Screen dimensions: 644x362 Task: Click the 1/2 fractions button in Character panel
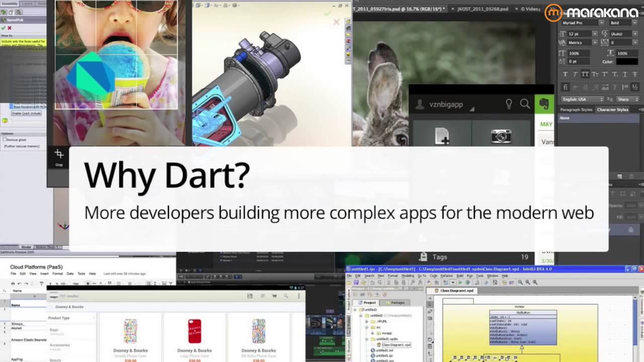click(x=635, y=87)
